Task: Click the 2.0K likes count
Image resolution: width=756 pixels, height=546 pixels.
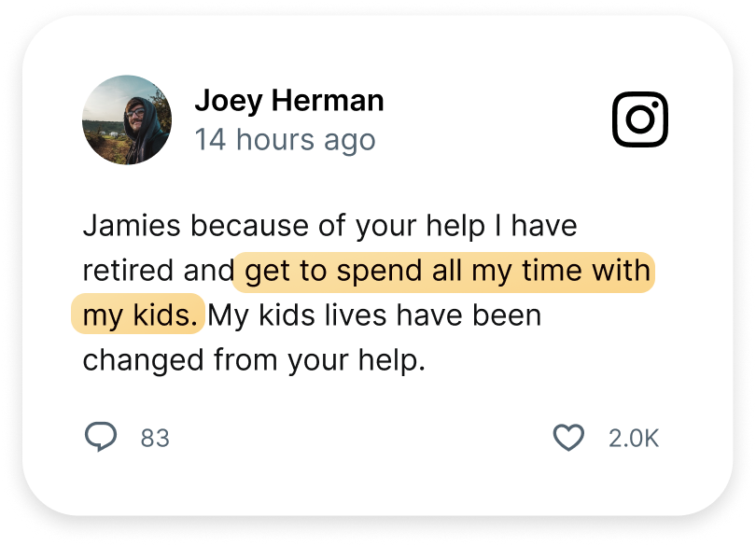Action: point(634,438)
